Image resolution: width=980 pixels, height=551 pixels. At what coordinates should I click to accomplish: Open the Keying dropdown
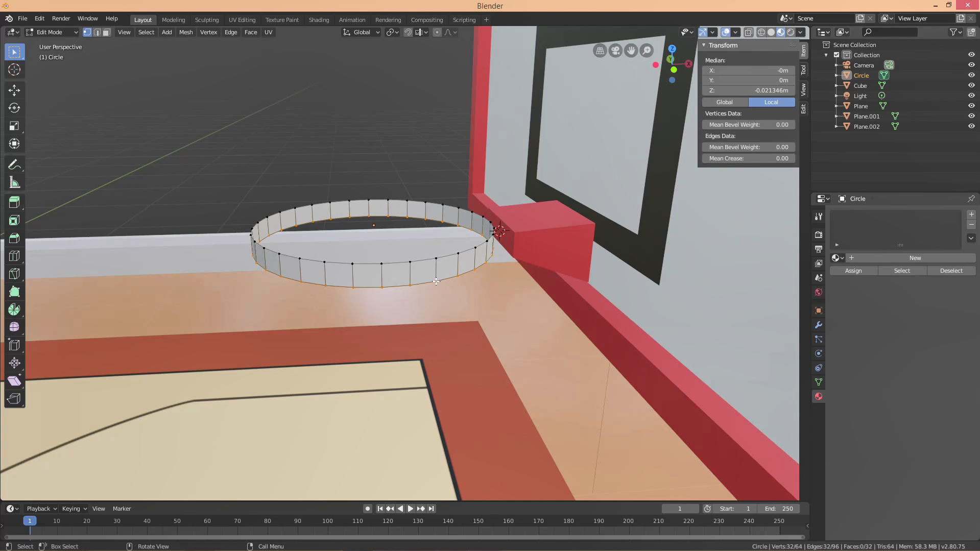tap(74, 509)
